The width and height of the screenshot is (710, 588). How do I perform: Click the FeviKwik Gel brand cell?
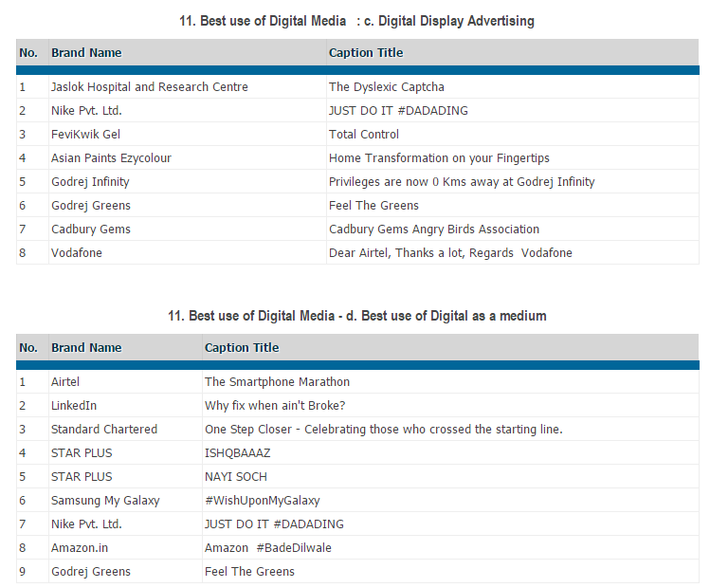pyautogui.click(x=85, y=135)
